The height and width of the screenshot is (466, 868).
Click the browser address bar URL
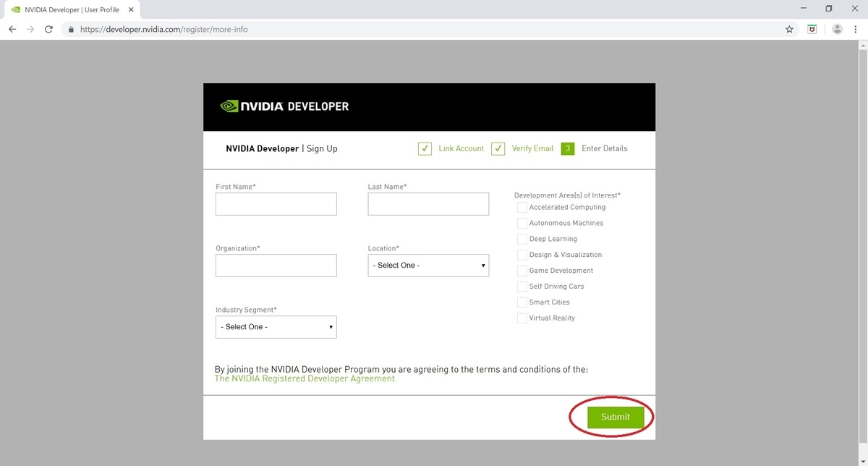(163, 30)
